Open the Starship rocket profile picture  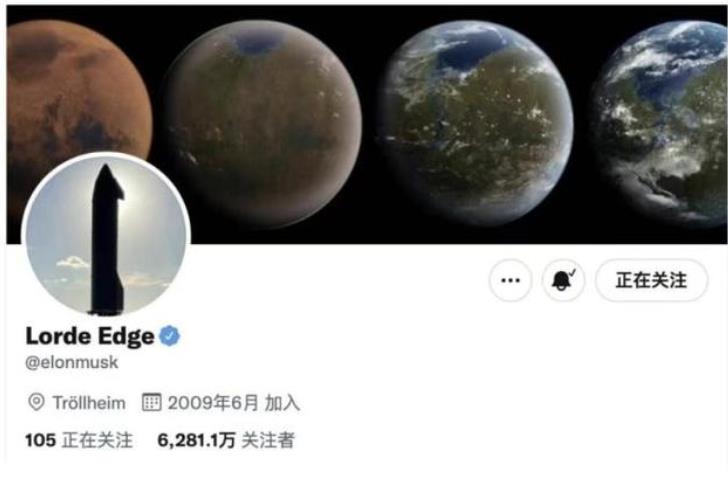(x=106, y=235)
